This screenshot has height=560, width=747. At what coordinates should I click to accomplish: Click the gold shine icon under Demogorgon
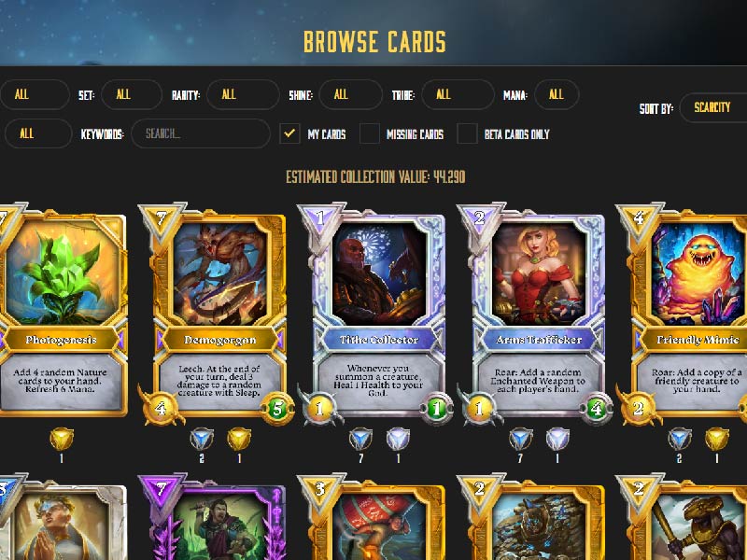click(239, 439)
